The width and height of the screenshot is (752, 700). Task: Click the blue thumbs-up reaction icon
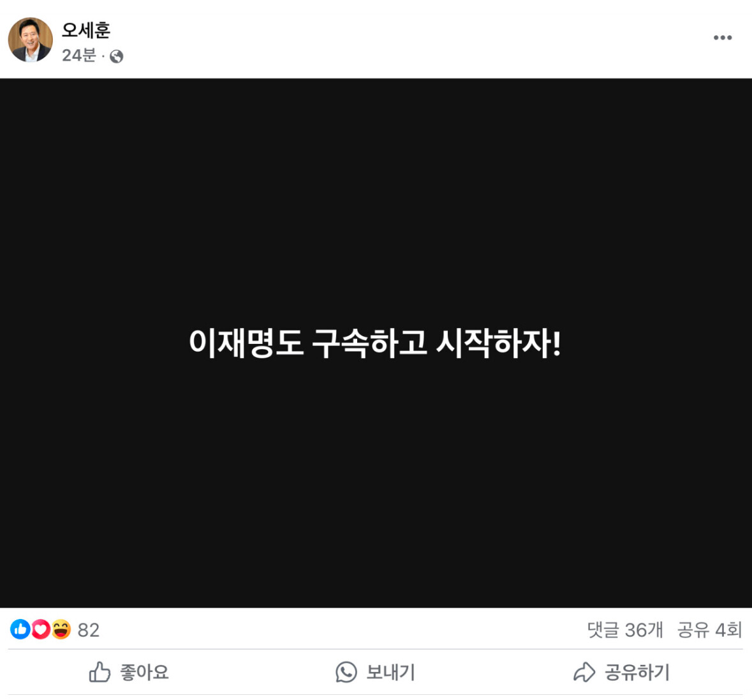click(x=20, y=629)
